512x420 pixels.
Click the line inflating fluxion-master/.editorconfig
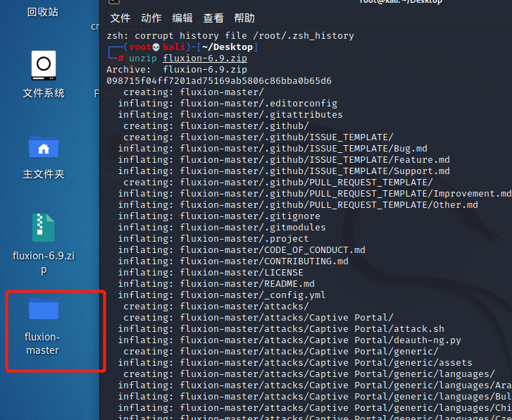pos(227,104)
